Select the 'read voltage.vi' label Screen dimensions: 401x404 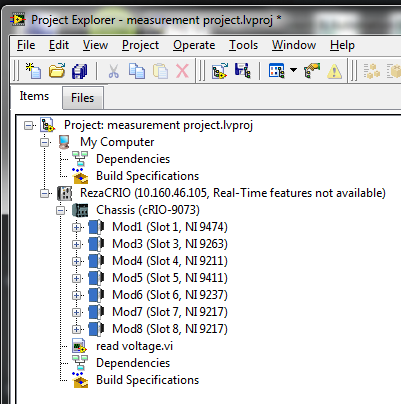pos(134,346)
